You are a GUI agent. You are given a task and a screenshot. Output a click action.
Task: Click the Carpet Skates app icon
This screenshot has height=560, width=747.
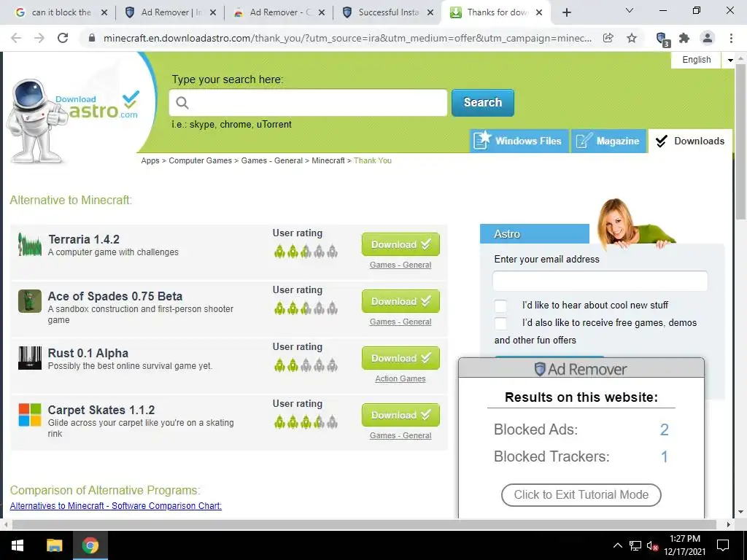tap(29, 415)
